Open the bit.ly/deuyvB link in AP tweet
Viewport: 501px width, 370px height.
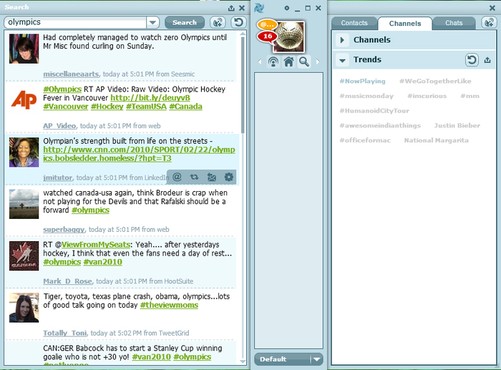[150, 98]
